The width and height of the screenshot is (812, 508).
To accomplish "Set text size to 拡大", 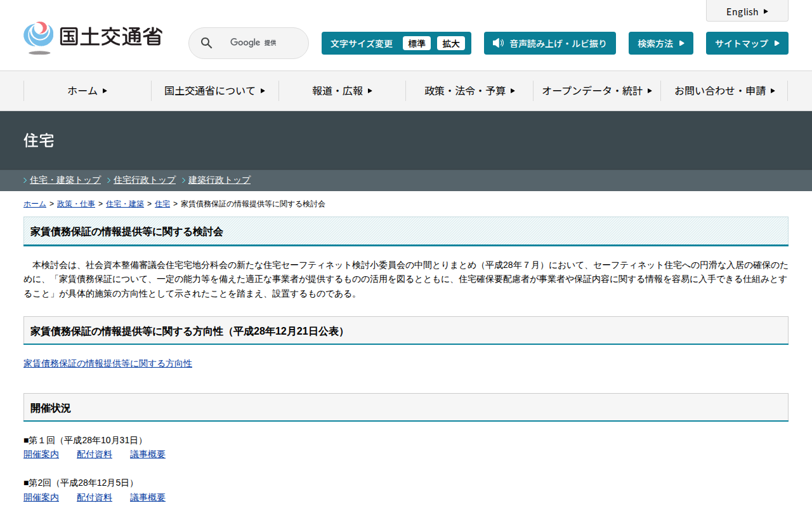I will tap(451, 43).
